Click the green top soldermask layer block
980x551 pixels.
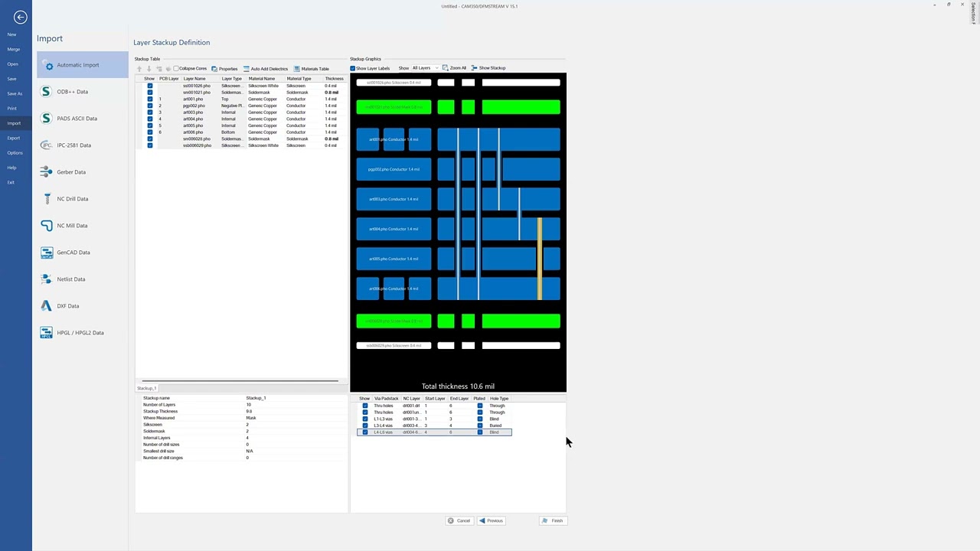pos(394,107)
